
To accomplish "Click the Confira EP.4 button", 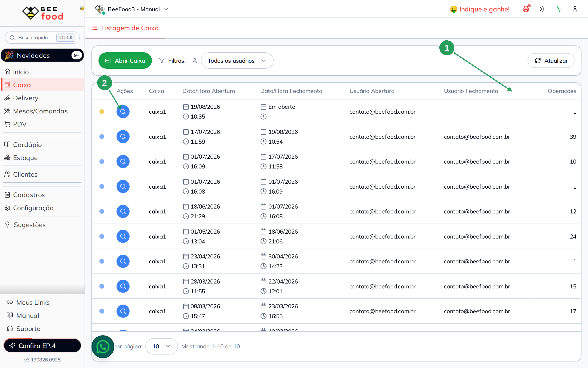I will coord(42,346).
